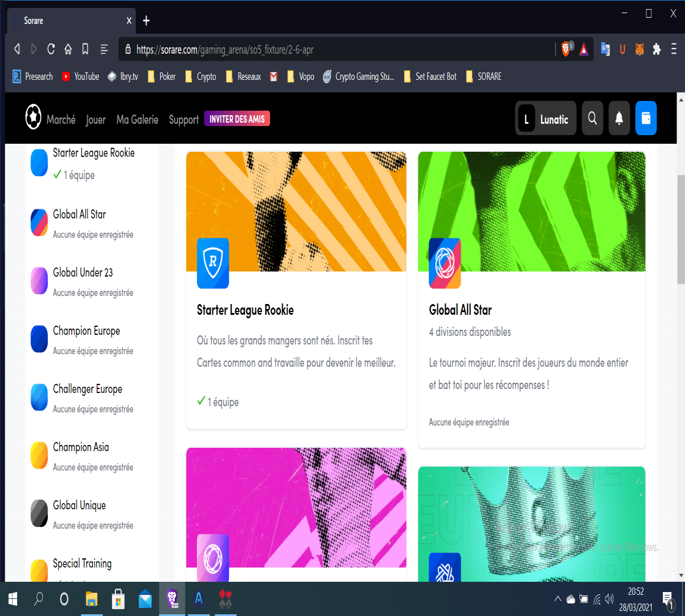Select Global Unique in sidebar list
Image resolution: width=685 pixels, height=616 pixels.
pyautogui.click(x=79, y=505)
